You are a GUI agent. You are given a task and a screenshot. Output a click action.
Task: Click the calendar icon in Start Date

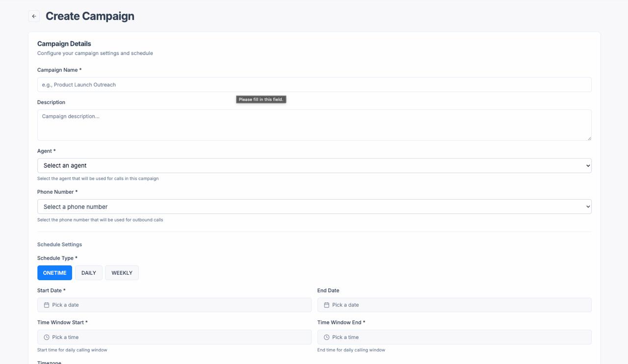pos(47,305)
